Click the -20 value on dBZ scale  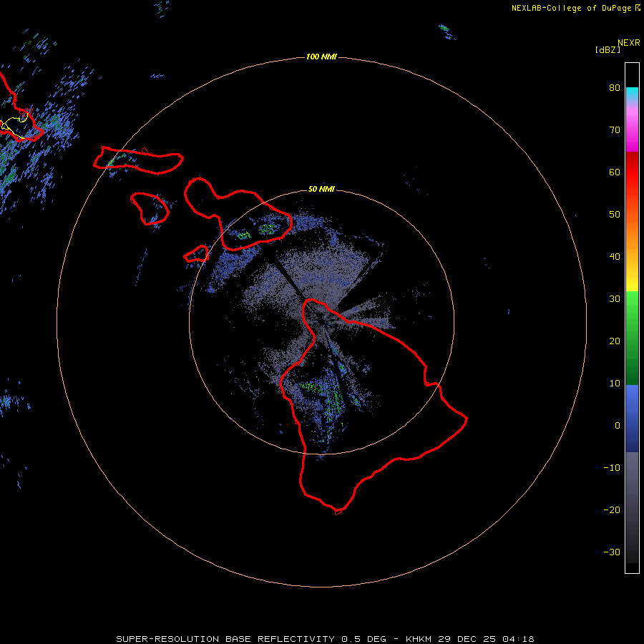point(612,509)
